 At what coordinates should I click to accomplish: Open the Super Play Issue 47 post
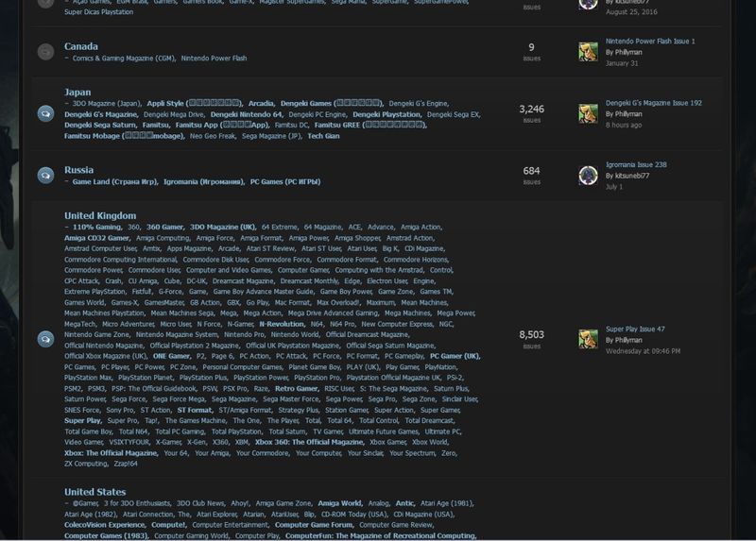point(635,329)
